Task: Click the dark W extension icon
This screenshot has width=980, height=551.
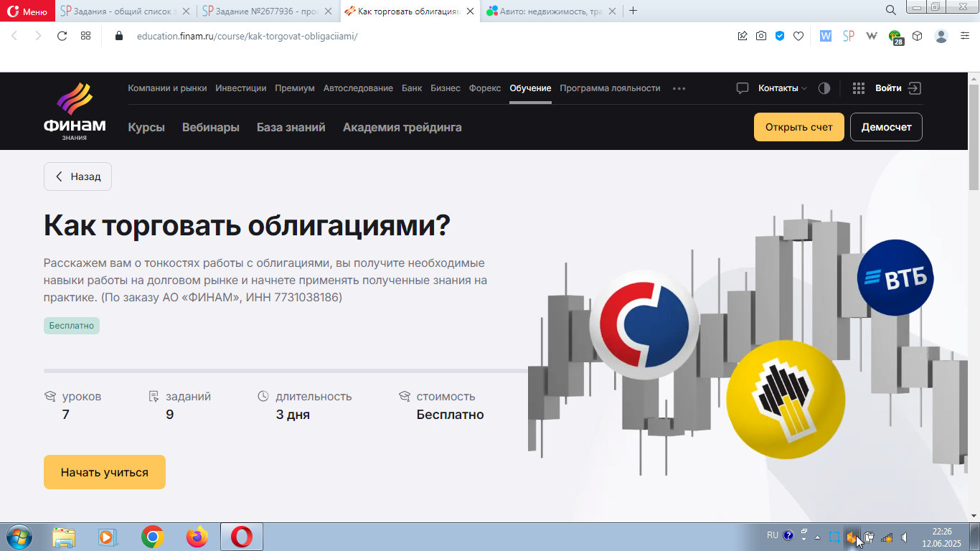Action: pos(872,36)
